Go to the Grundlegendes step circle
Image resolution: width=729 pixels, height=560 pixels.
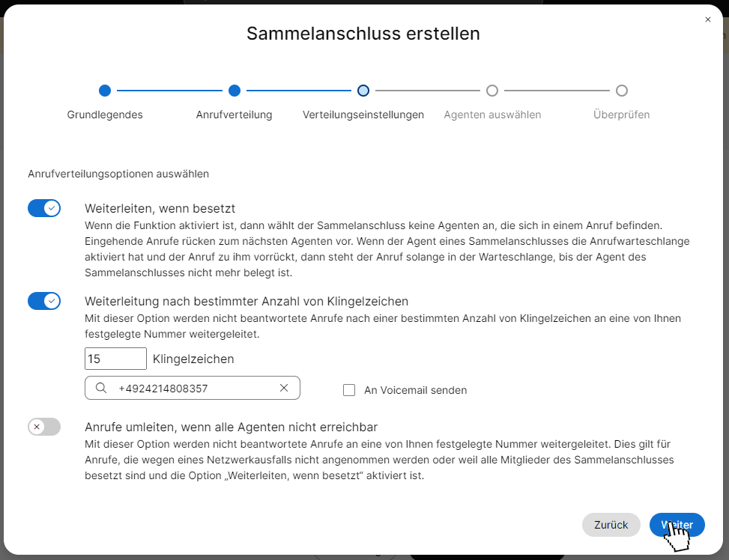point(105,91)
